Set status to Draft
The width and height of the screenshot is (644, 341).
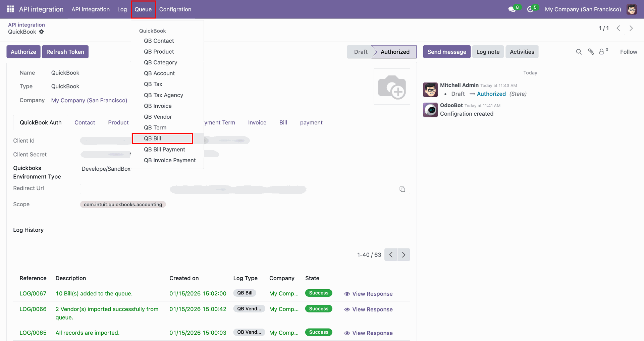tap(360, 52)
